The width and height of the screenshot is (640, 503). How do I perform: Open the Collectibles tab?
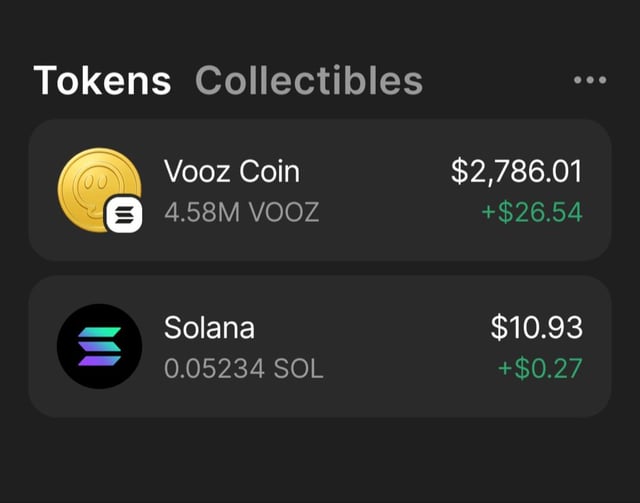coord(308,80)
